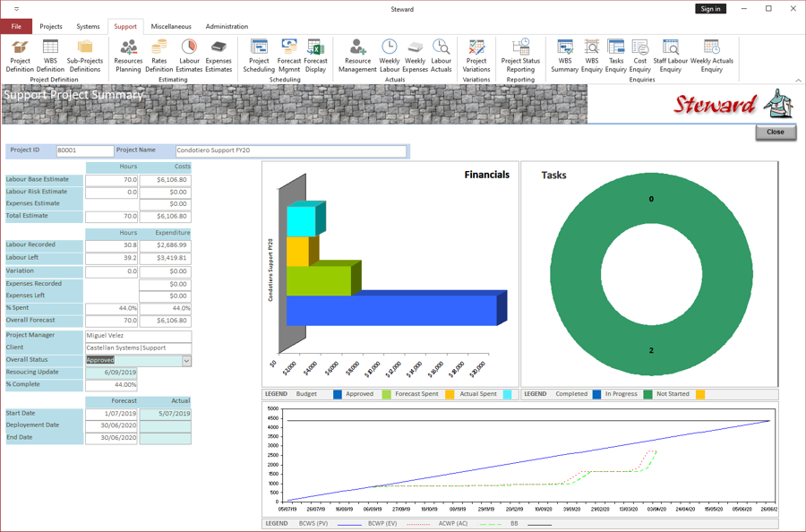Click the Total Estimate costs field

coord(165,217)
